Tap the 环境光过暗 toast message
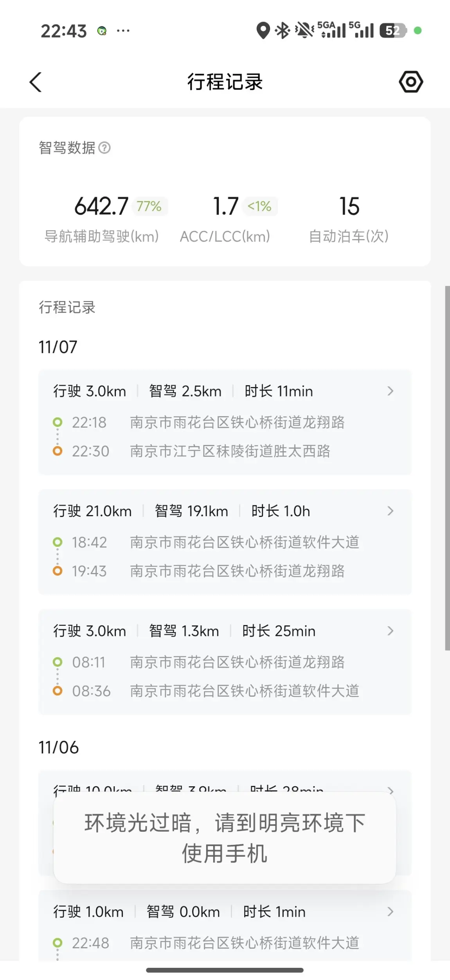The image size is (450, 980). click(225, 838)
